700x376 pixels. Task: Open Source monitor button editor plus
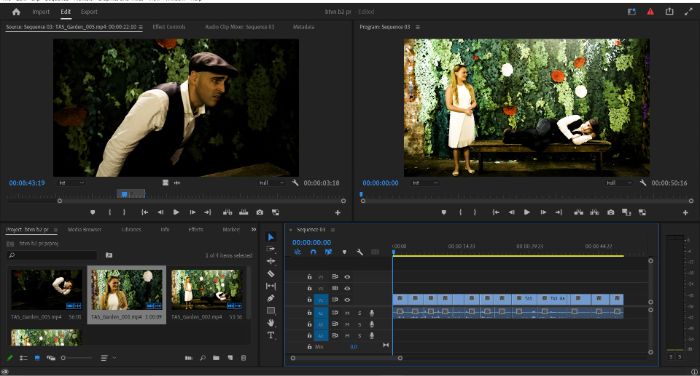click(x=338, y=213)
